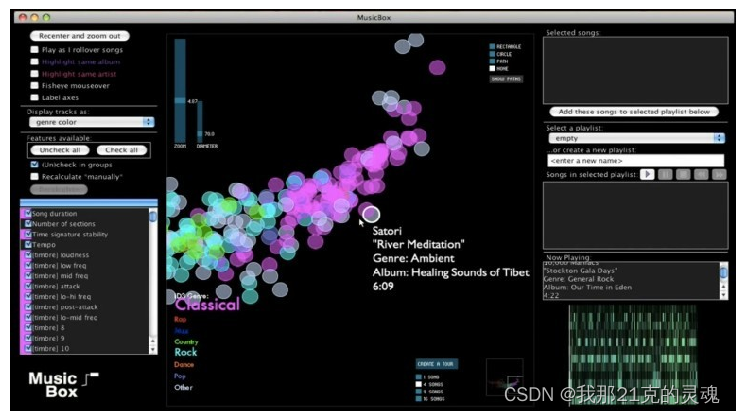Uncheck [timbre] low freq feature
Viewport: 736px width, 414px height.
[28, 265]
